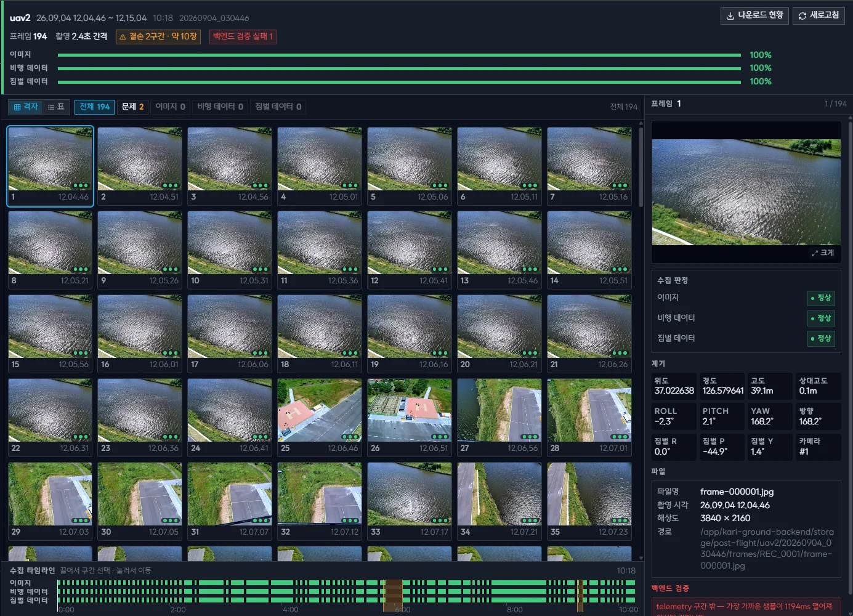Select frame 4 thumbnail at 12.05.01
The width and height of the screenshot is (853, 616).
(320, 166)
